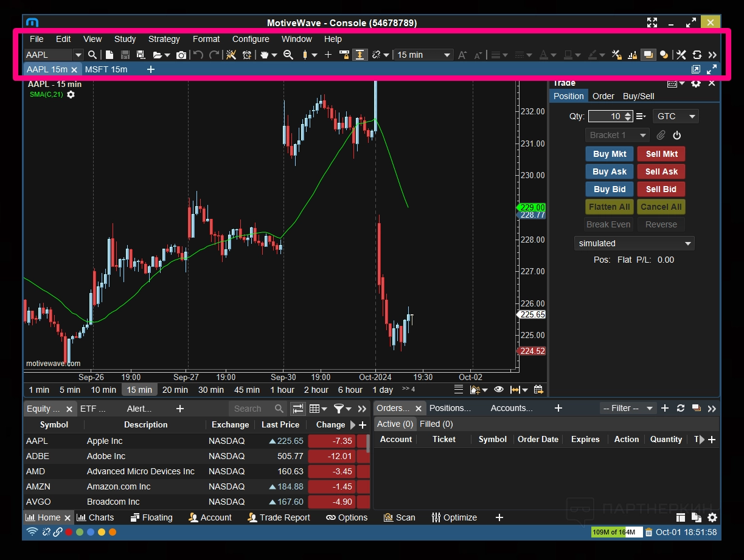Image resolution: width=744 pixels, height=560 pixels.
Task: Toggle the power icon beside Bracket 1
Action: click(677, 135)
